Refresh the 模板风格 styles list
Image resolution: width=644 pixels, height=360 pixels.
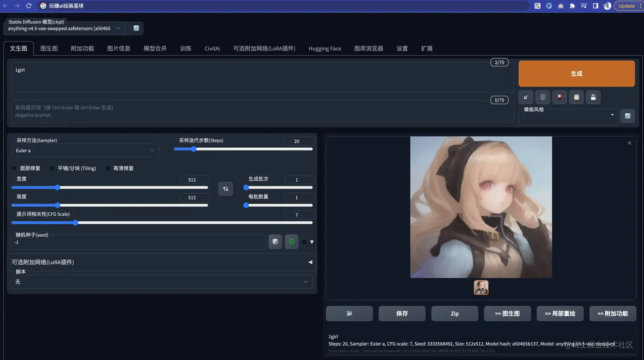(627, 116)
